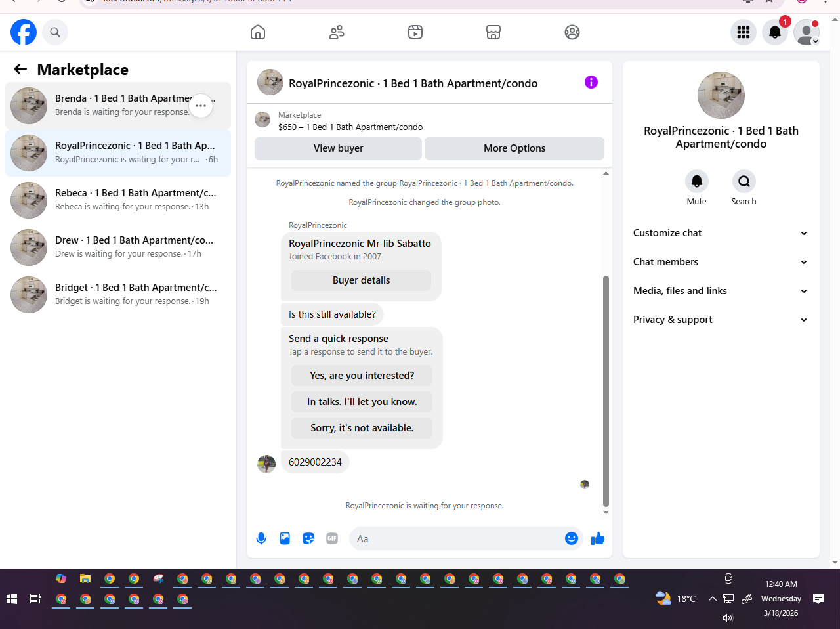Expand the Privacy & support section
This screenshot has width=840, height=629.
(721, 320)
